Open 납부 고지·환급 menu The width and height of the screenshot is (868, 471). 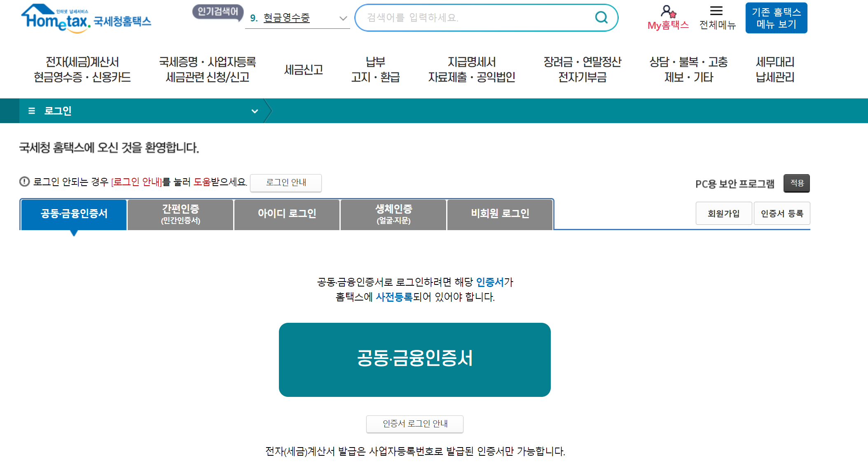[375, 70]
